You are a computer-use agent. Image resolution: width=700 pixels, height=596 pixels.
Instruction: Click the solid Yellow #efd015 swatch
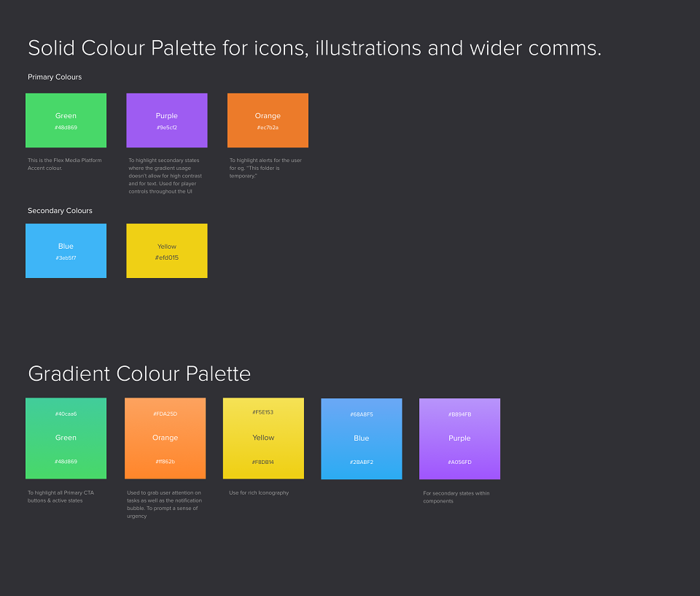click(x=167, y=251)
